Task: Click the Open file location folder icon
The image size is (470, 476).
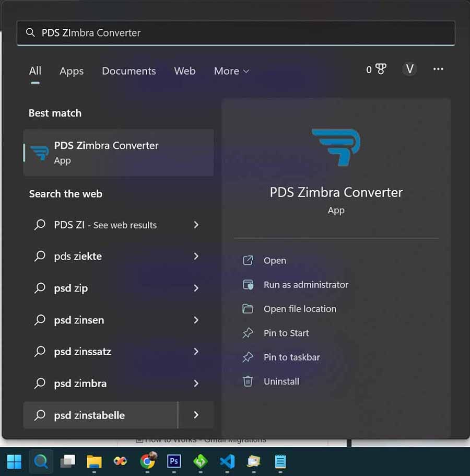Action: click(x=248, y=309)
